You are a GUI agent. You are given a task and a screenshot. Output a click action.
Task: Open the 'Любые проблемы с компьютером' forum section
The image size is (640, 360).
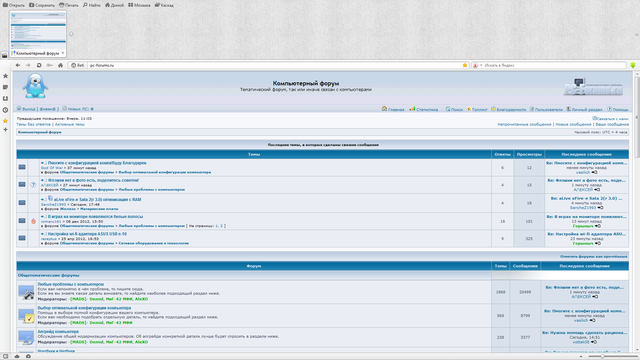pos(71,284)
